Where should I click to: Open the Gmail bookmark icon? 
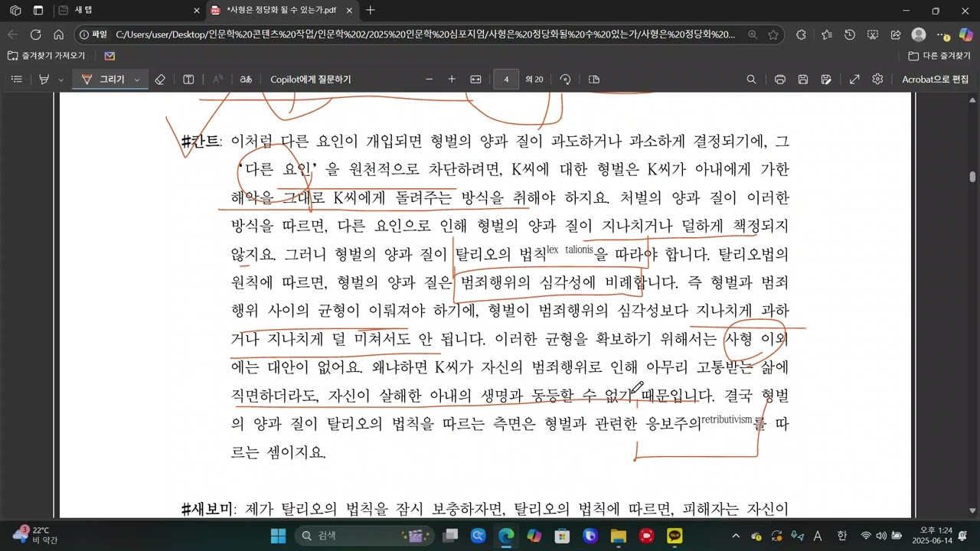click(x=109, y=56)
